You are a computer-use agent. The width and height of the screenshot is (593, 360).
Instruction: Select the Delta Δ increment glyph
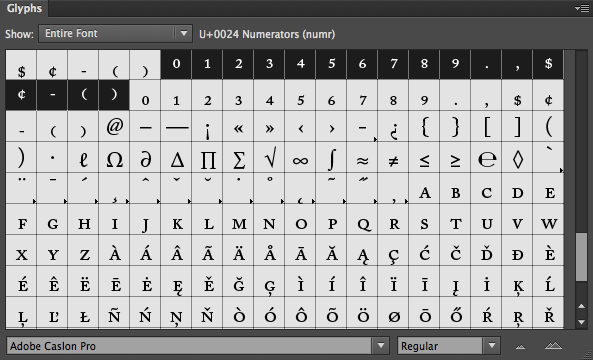tap(176, 157)
